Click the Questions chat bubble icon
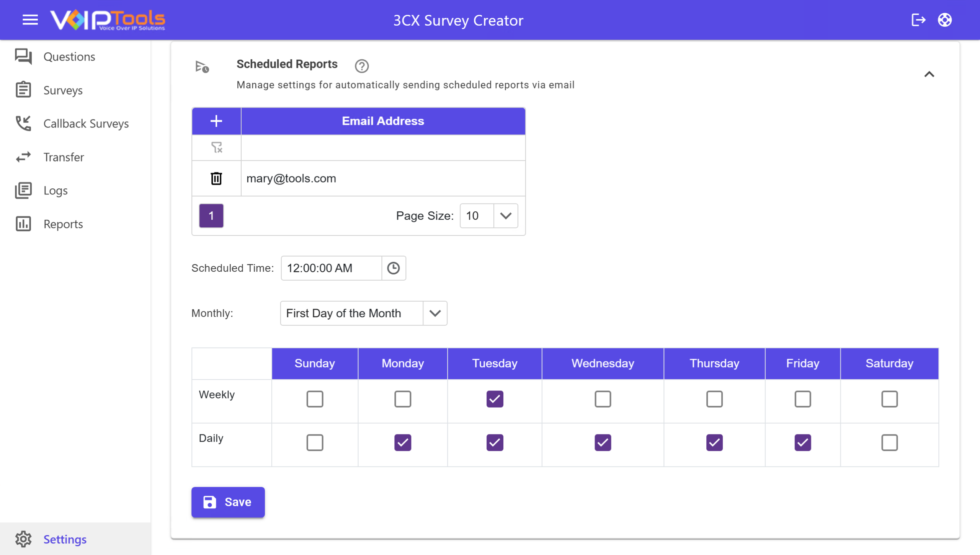The image size is (980, 555). coord(23,57)
